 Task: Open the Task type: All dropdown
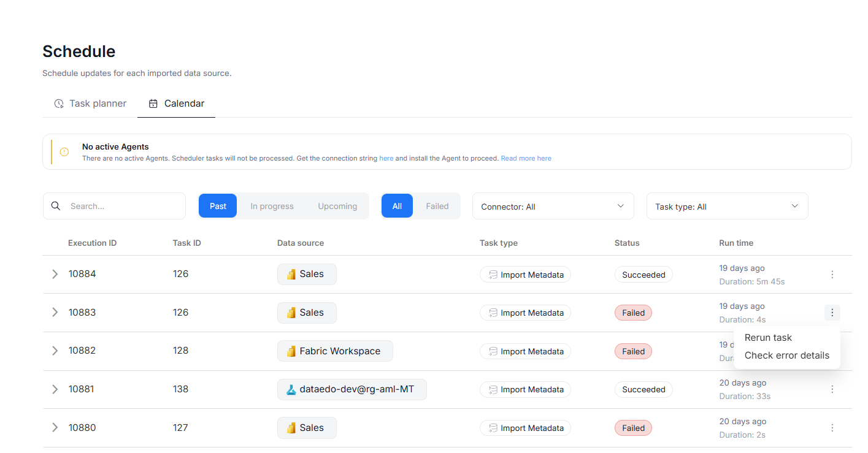[x=727, y=207]
